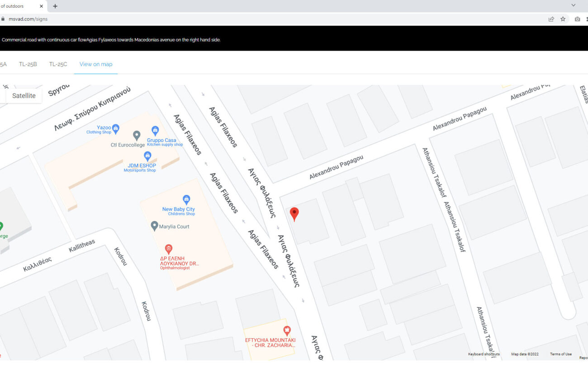The width and height of the screenshot is (588, 392).
Task: Open the New Baby City marker
Action: click(x=186, y=199)
